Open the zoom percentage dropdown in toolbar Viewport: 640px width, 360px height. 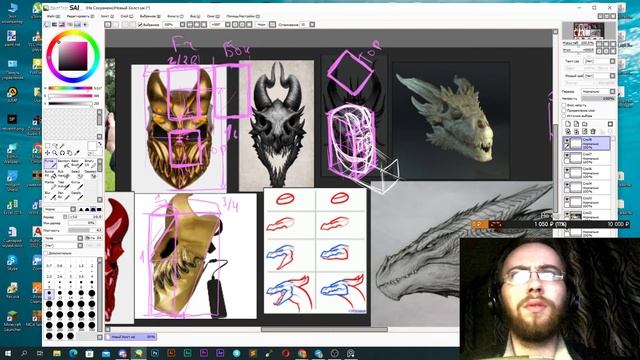point(182,24)
